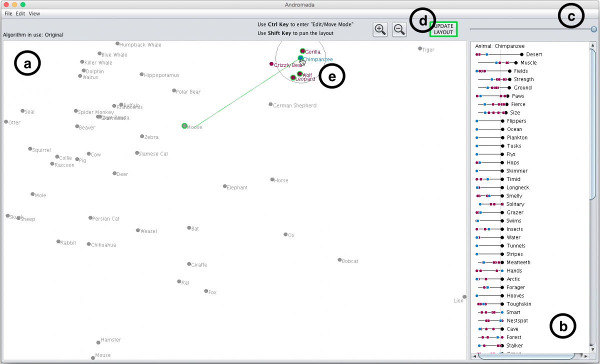Open the View menu
The height and width of the screenshot is (364, 600).
(34, 13)
